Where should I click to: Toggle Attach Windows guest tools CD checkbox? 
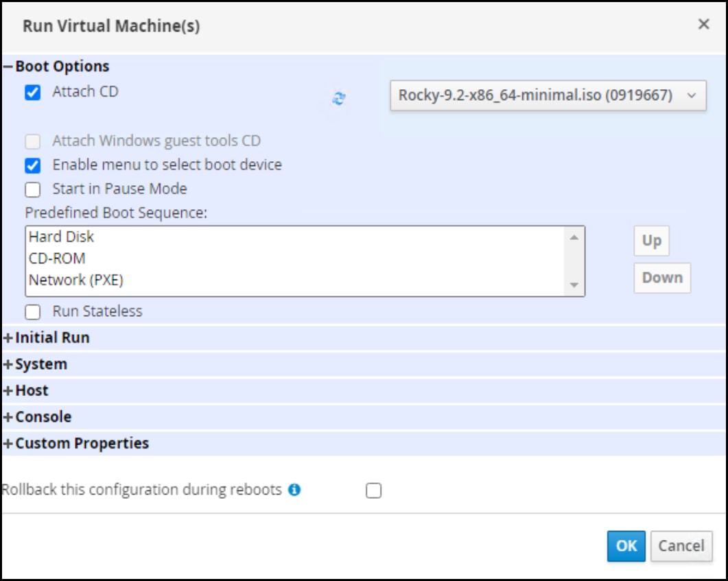point(32,141)
